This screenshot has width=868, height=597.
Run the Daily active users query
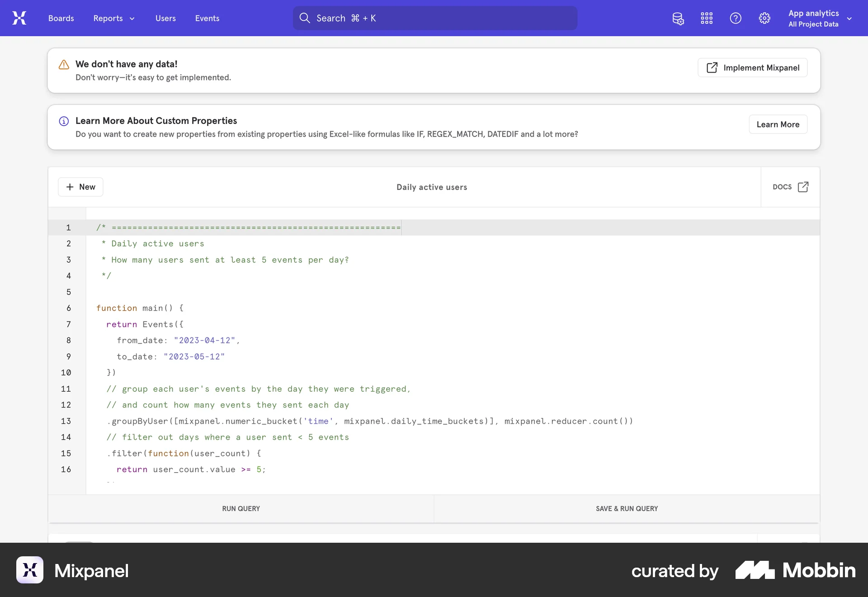click(241, 508)
